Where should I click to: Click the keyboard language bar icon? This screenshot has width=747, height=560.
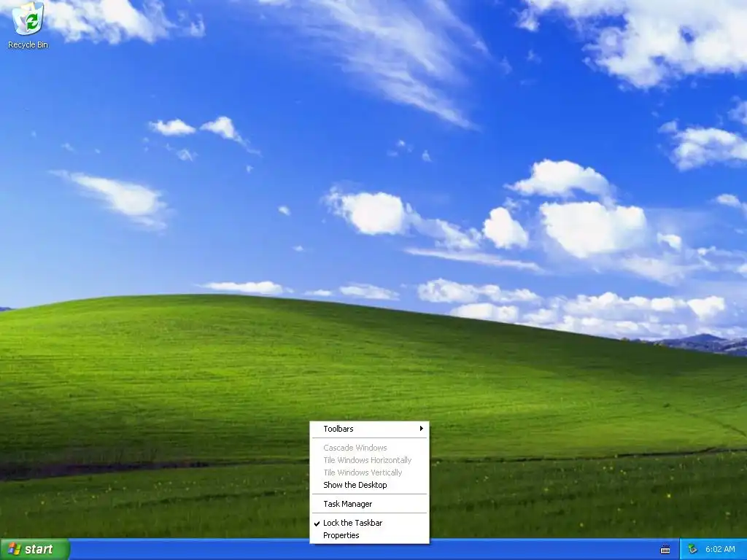(x=665, y=550)
